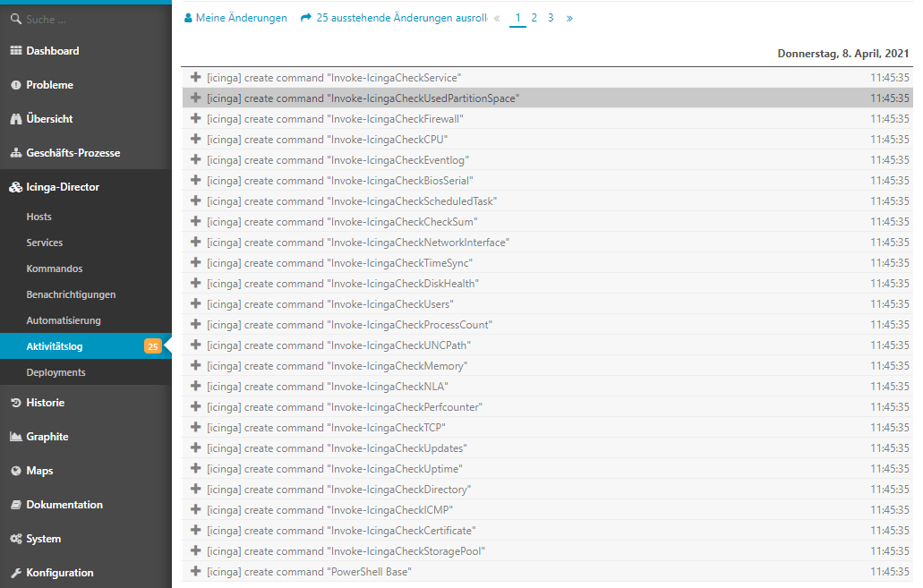Open the Hosts submenu item

pyautogui.click(x=39, y=217)
